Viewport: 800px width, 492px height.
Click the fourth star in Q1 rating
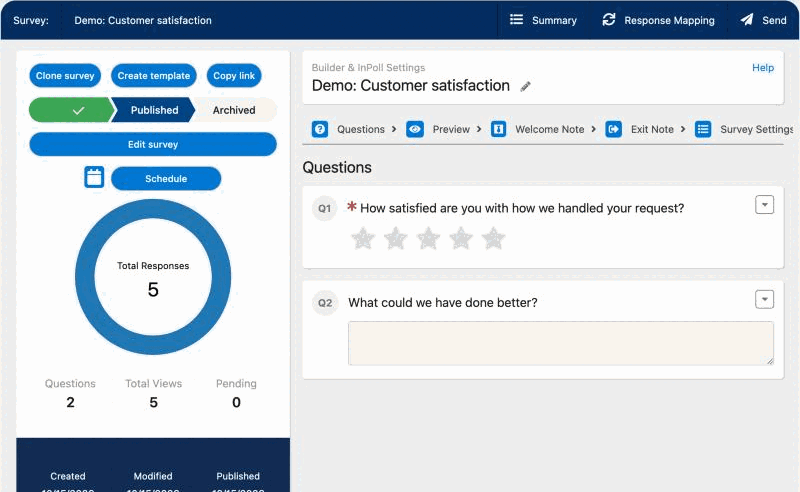[x=461, y=238]
